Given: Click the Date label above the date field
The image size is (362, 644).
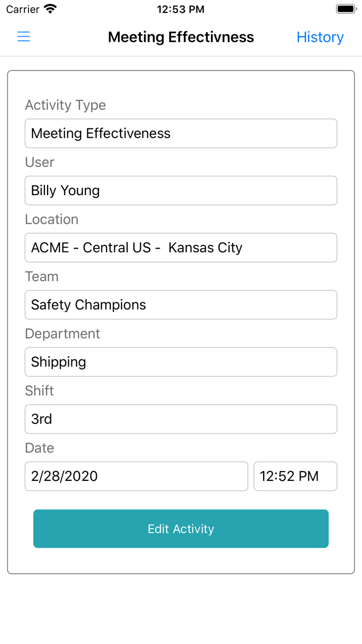Looking at the screenshot, I should pos(39,448).
